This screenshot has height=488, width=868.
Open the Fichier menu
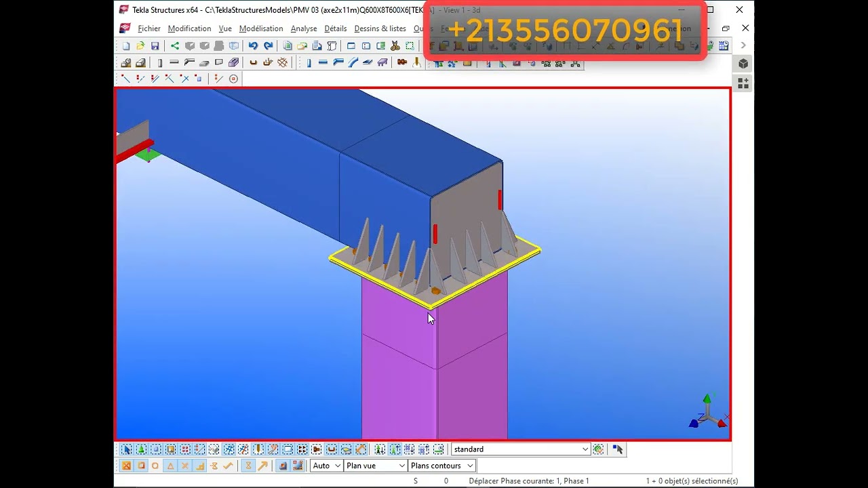(149, 28)
